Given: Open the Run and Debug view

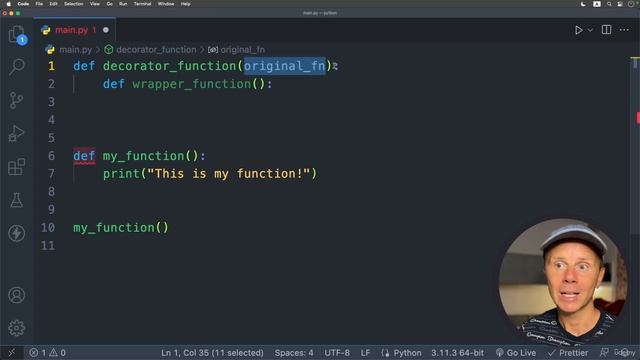Looking at the screenshot, I should pos(16,133).
